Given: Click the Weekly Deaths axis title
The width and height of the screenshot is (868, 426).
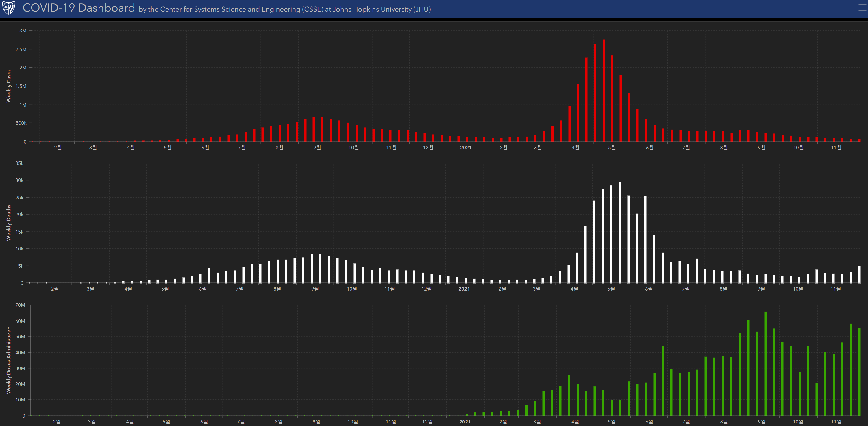Looking at the screenshot, I should [x=9, y=223].
